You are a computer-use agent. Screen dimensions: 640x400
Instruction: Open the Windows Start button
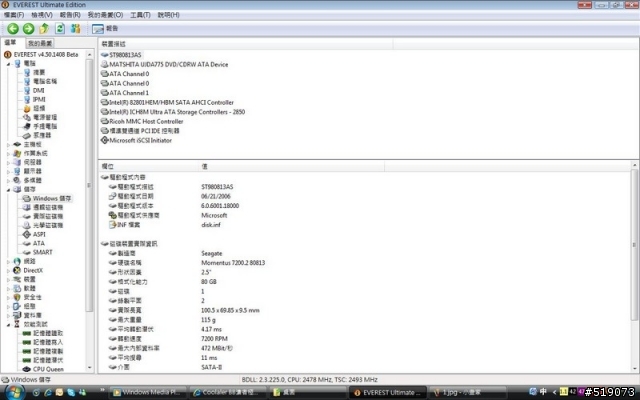point(14,392)
